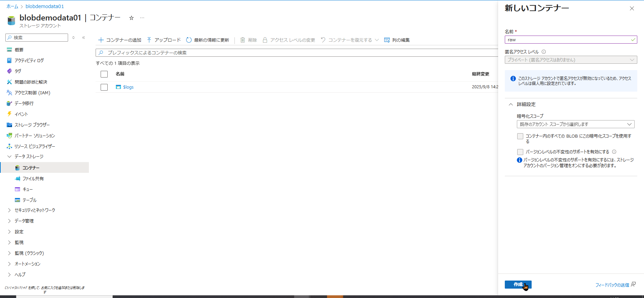Screen dimensions: 644x298
Task: Expand セキュリティとネットワーク in sidebar
Action: [x=35, y=210]
